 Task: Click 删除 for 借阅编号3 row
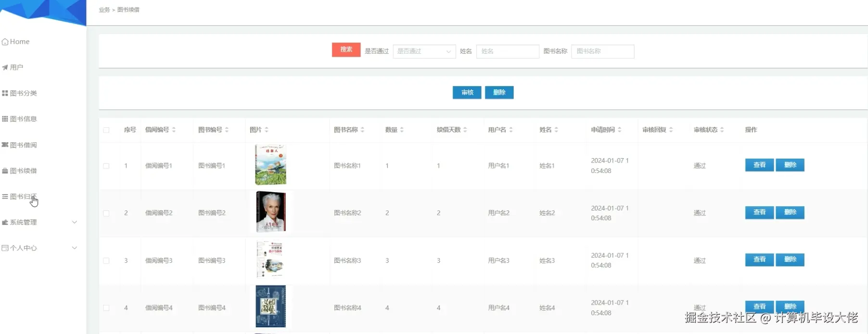click(x=790, y=260)
